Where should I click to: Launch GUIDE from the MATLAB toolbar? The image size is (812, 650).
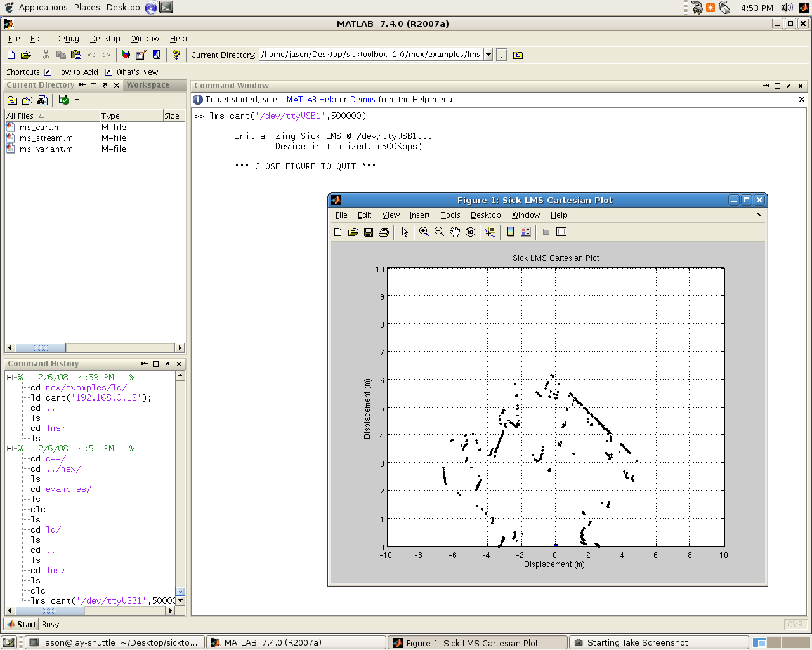pyautogui.click(x=141, y=55)
